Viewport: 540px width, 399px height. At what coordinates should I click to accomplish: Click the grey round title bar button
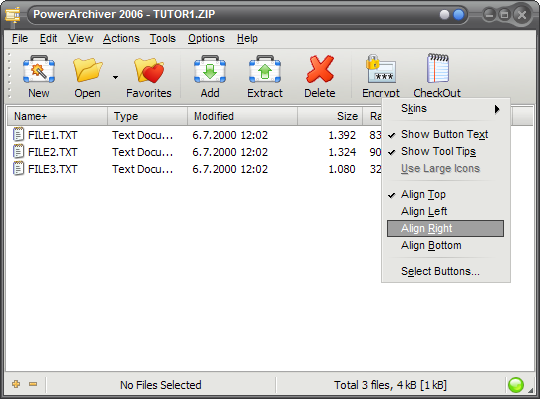point(445,15)
